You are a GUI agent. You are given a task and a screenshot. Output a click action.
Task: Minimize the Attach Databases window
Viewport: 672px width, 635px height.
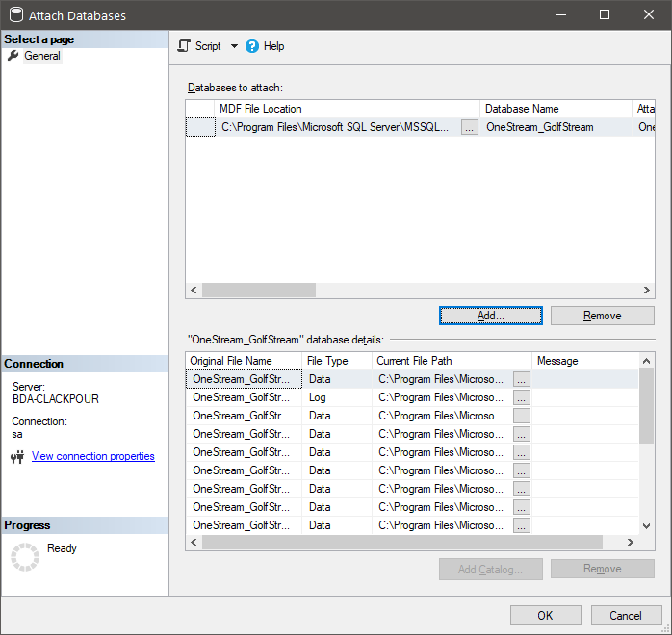coord(561,15)
